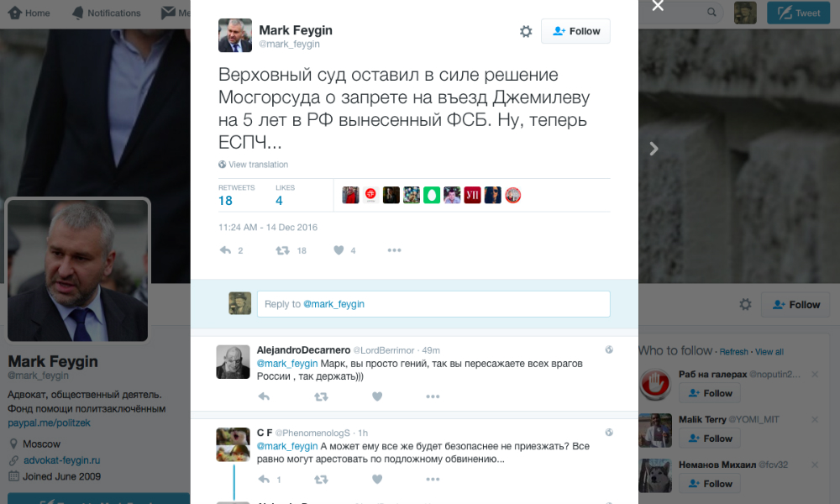Image resolution: width=840 pixels, height=504 pixels.
Task: Open the red YII avatar among retweeters
Action: 472,195
